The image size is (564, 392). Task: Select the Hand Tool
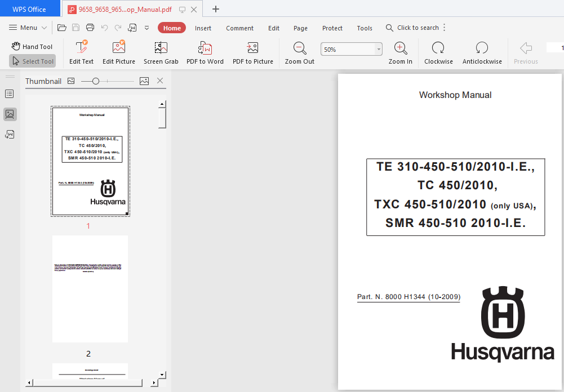coord(32,46)
